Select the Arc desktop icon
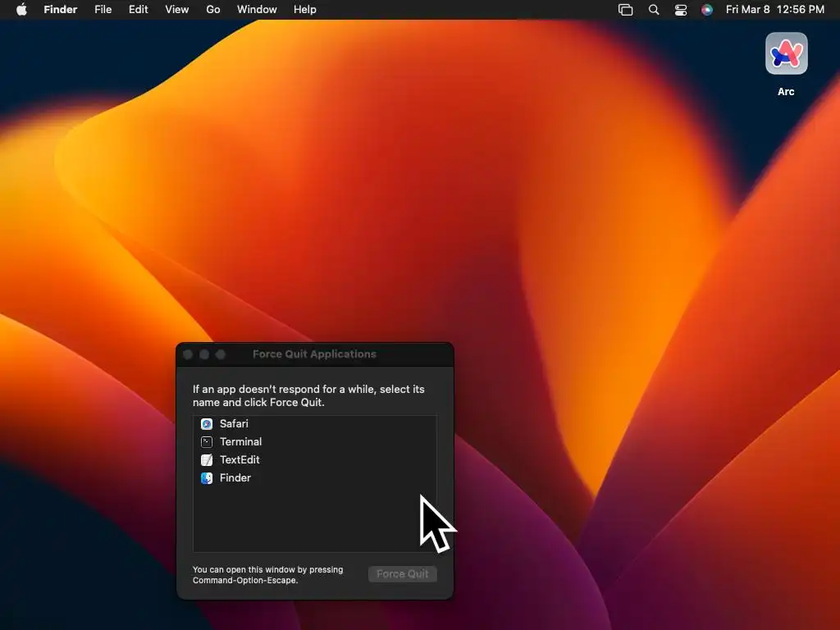The height and width of the screenshot is (630, 840). (x=787, y=53)
